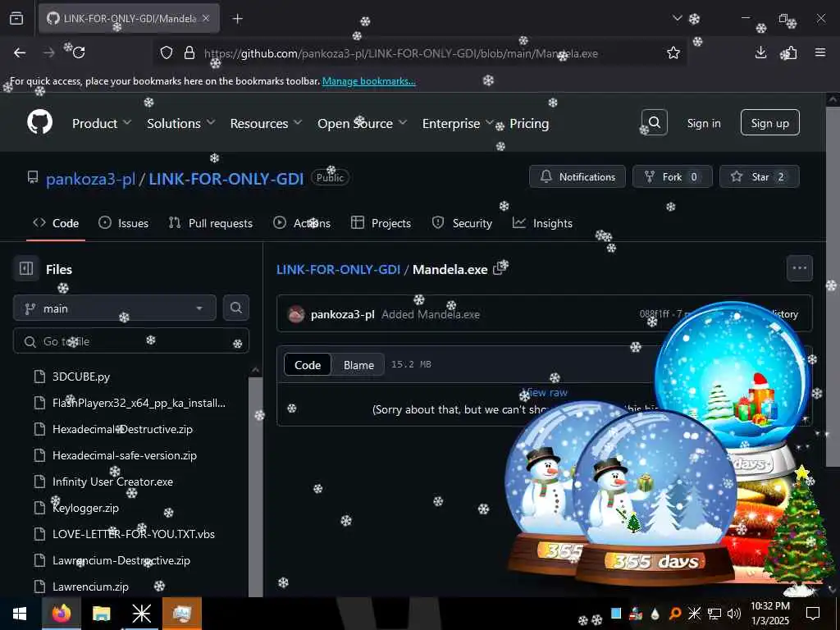Open Manage bookmarks link

pos(368,81)
